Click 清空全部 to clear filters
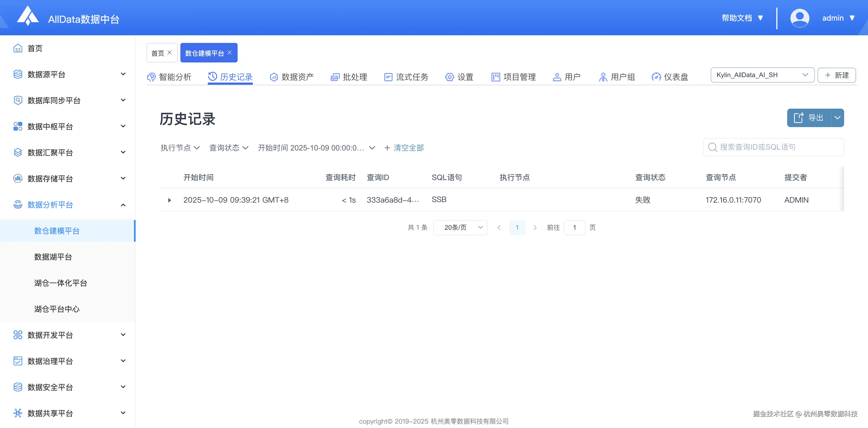 click(409, 148)
